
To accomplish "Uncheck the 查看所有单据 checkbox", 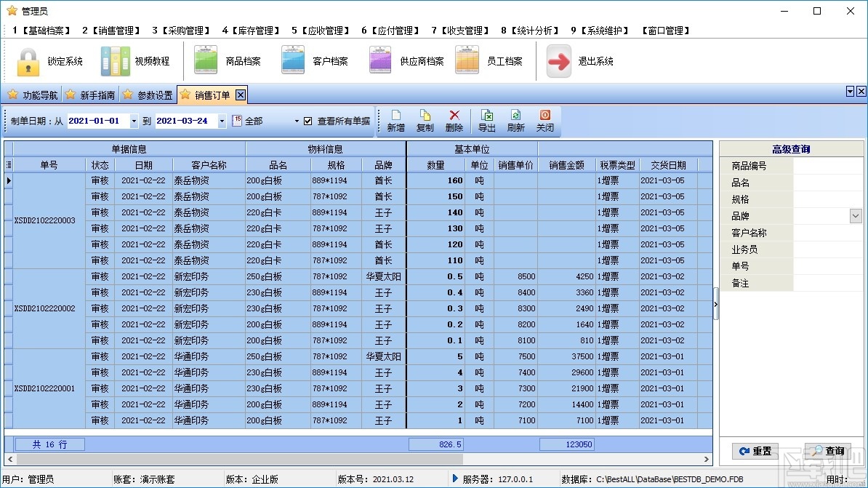I will [x=309, y=121].
